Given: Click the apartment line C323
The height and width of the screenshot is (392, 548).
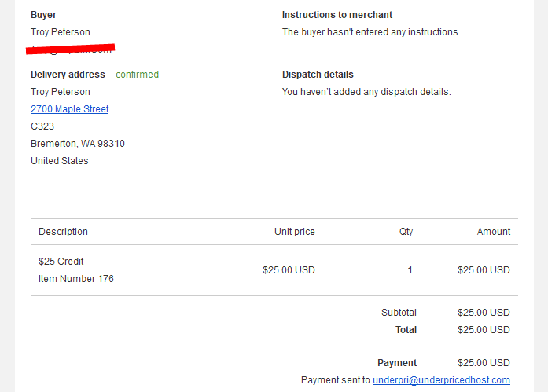Looking at the screenshot, I should point(42,126).
